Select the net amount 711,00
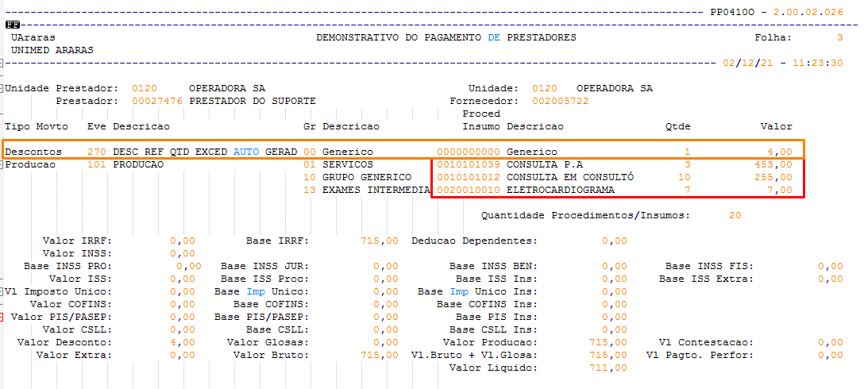This screenshot has height=389, width=868. (x=608, y=368)
